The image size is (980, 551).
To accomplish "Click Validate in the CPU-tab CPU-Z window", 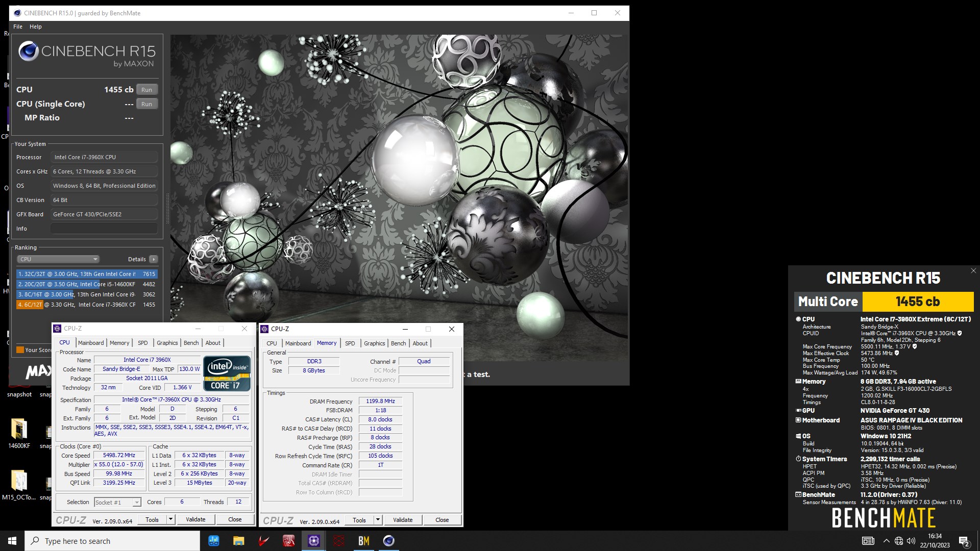I will pyautogui.click(x=195, y=519).
